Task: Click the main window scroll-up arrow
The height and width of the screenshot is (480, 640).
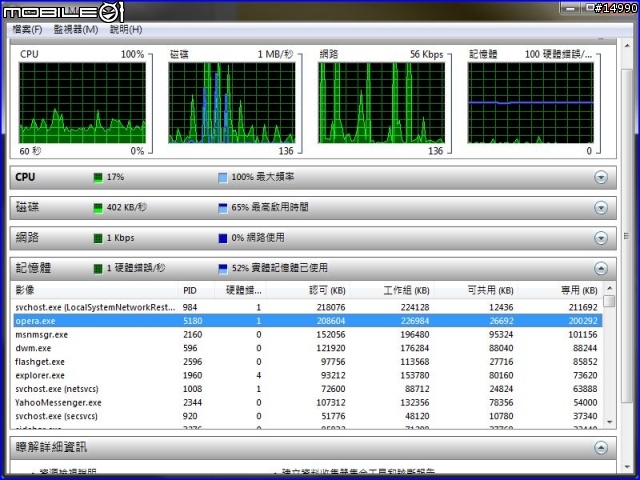Action: (x=627, y=45)
